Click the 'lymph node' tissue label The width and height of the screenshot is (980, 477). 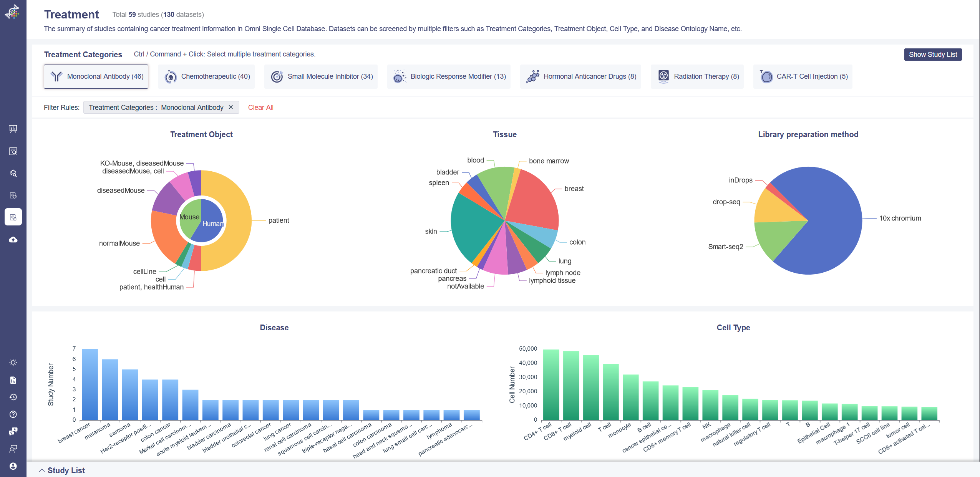pos(562,273)
